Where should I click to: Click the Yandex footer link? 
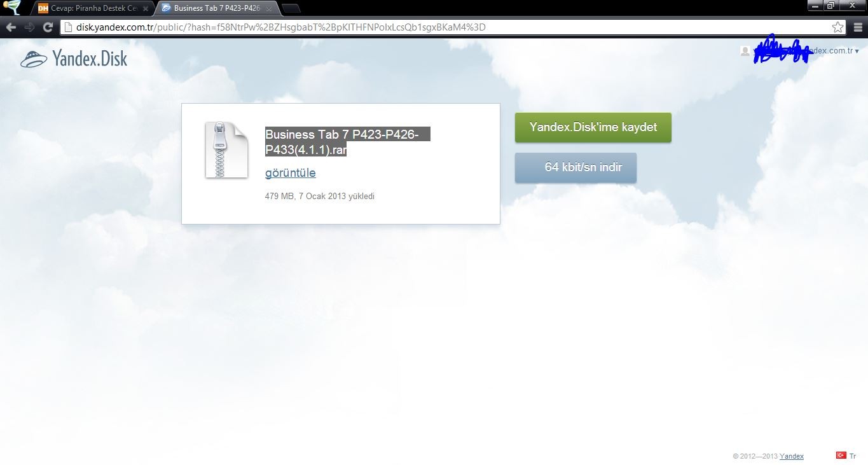[792, 456]
